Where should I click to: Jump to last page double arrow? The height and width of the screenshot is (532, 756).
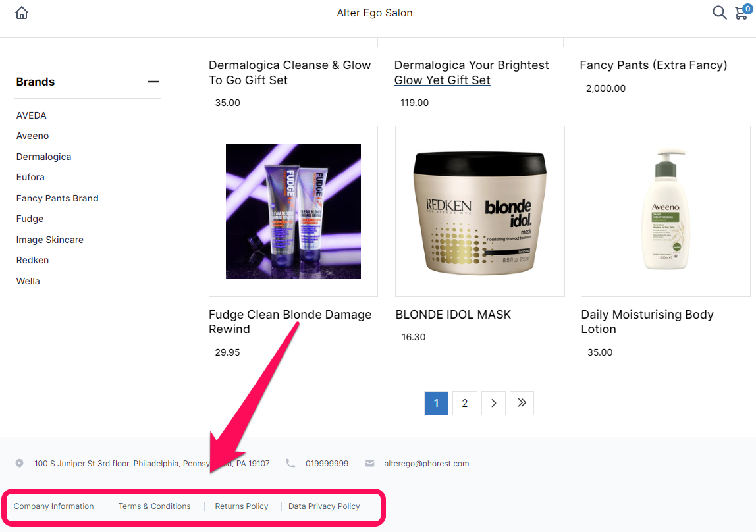pos(522,404)
